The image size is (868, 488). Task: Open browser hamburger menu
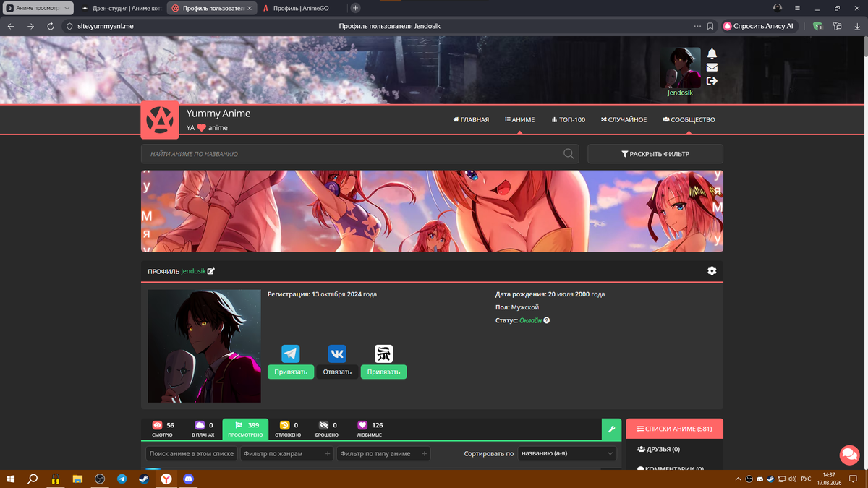coord(797,8)
